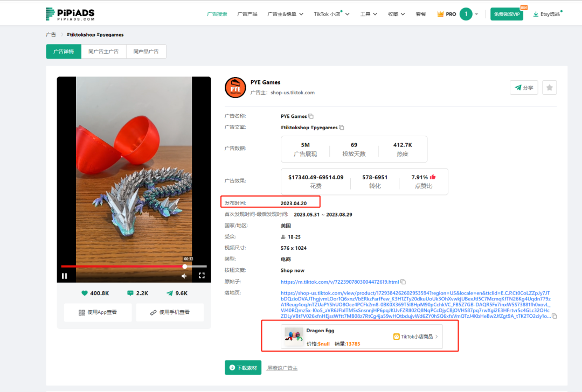Copy the landing page URL
This screenshot has width=582, height=392.
coord(554,316)
